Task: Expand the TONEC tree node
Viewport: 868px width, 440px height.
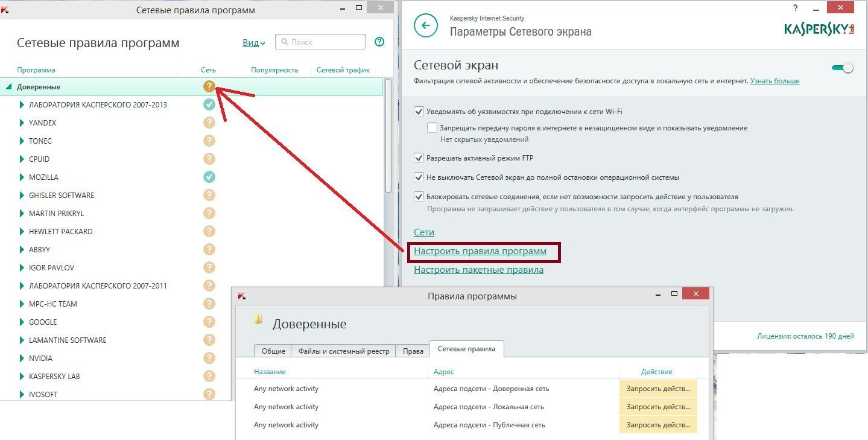Action: coord(22,141)
